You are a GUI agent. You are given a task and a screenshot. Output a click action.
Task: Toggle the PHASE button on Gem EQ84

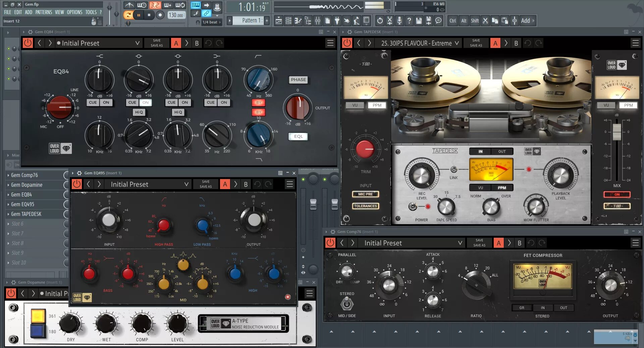pos(298,80)
